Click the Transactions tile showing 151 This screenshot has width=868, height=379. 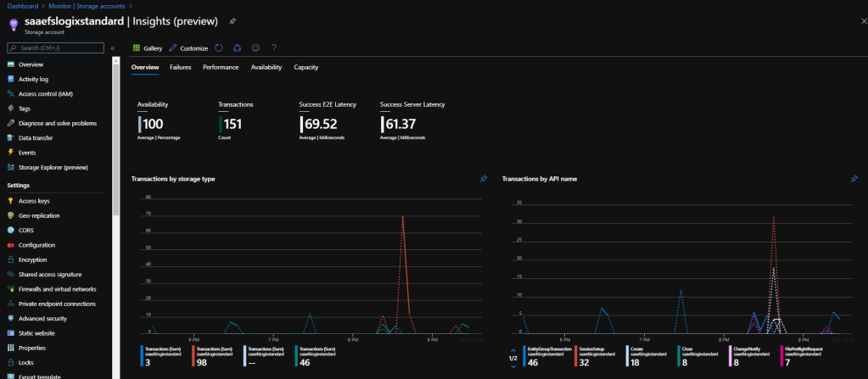[236, 120]
